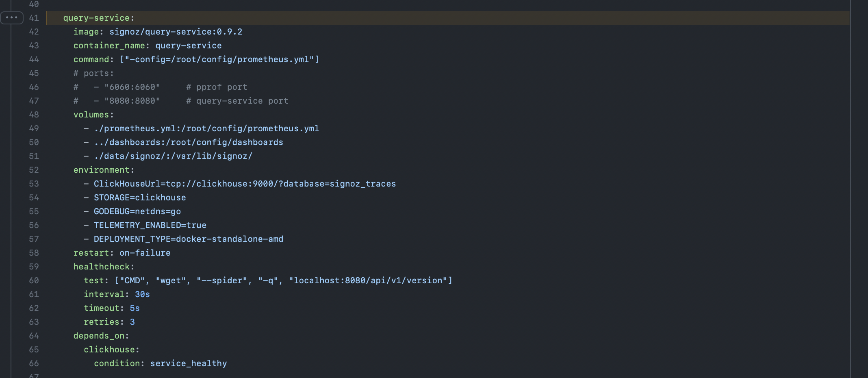
Task: Click the on-failure restart value
Action: pyautogui.click(x=145, y=253)
